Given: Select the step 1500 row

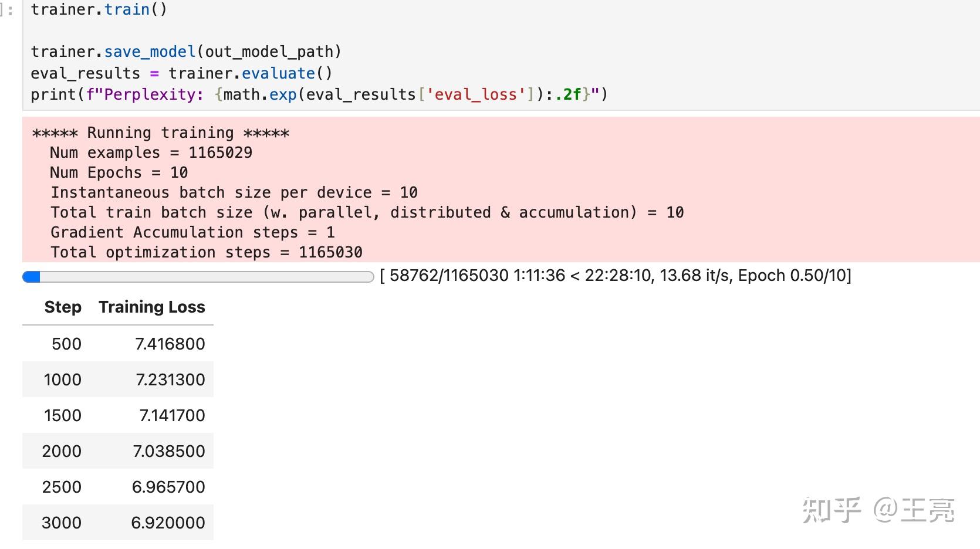Looking at the screenshot, I should click(x=118, y=415).
